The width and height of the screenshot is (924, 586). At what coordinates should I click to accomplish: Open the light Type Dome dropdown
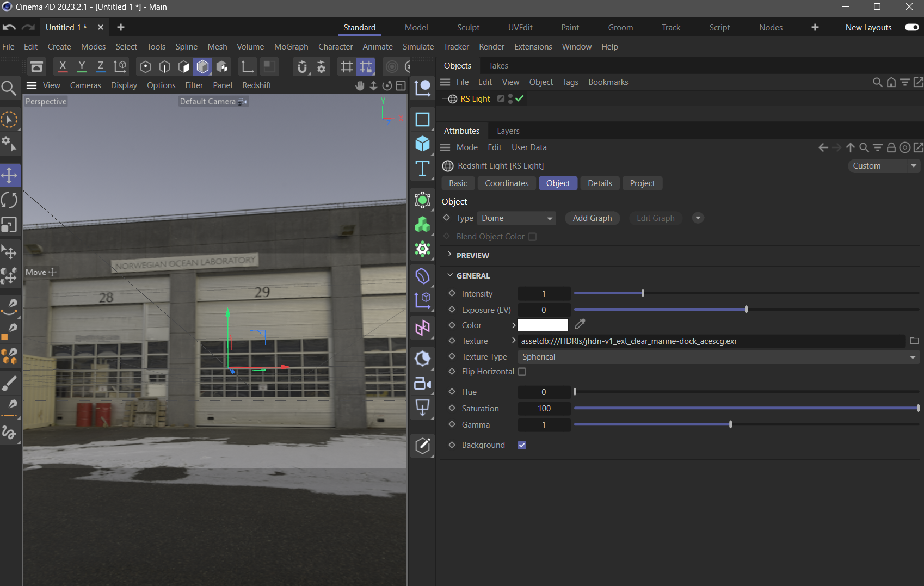point(516,218)
